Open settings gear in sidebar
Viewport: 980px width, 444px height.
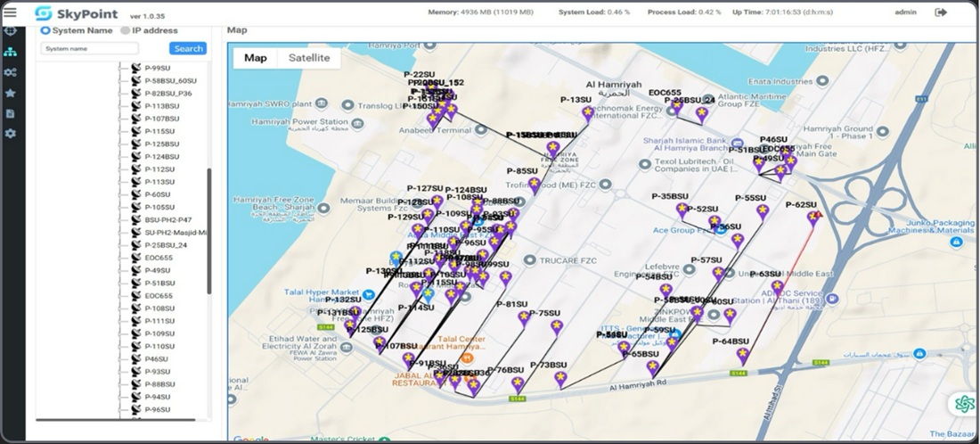tap(10, 134)
